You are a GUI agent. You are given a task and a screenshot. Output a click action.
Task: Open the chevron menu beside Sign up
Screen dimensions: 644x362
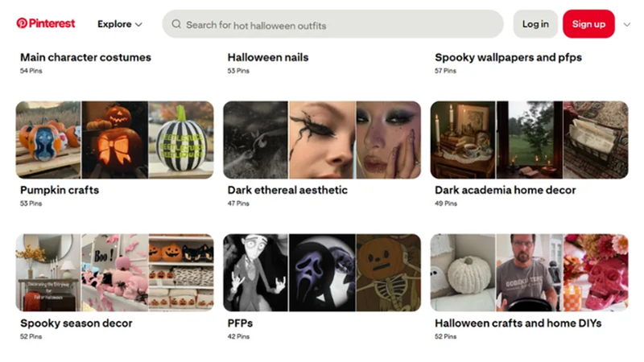[627, 25]
